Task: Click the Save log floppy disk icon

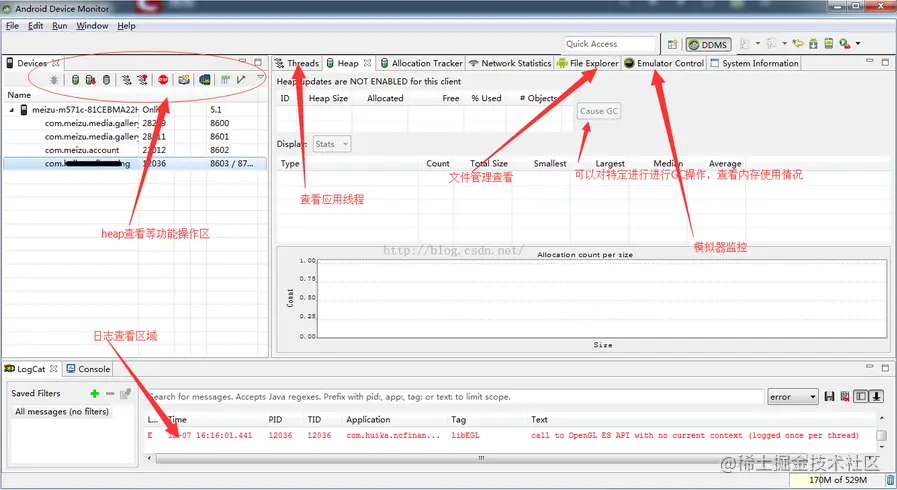Action: point(829,396)
